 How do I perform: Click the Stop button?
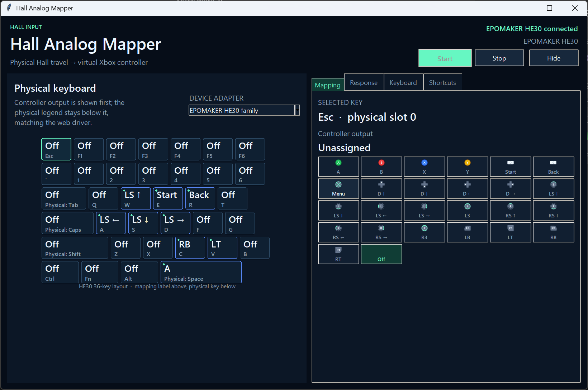(499, 58)
